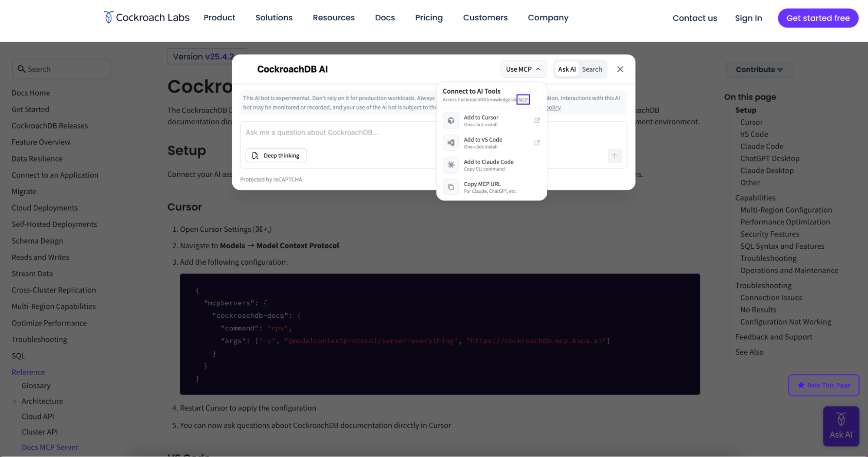Open Migrate in the sidebar
The image size is (868, 457).
tap(24, 192)
